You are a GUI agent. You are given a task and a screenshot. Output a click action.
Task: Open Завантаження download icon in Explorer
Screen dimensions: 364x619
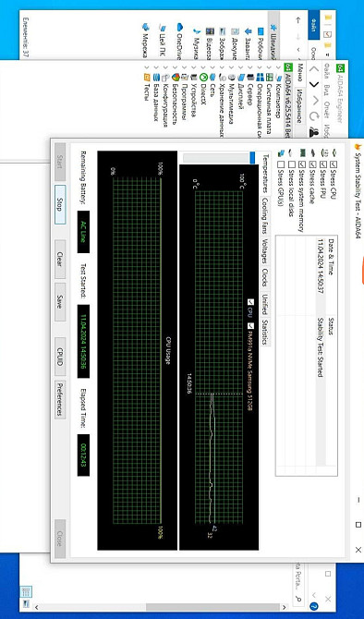pos(249,31)
